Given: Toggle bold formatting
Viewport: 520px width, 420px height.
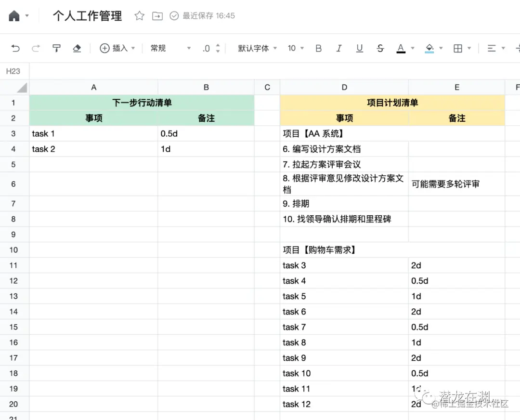Looking at the screenshot, I should pyautogui.click(x=318, y=49).
